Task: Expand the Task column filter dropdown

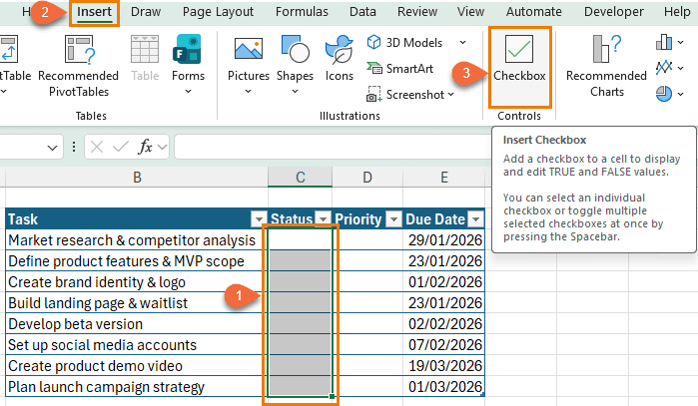Action: (258, 220)
